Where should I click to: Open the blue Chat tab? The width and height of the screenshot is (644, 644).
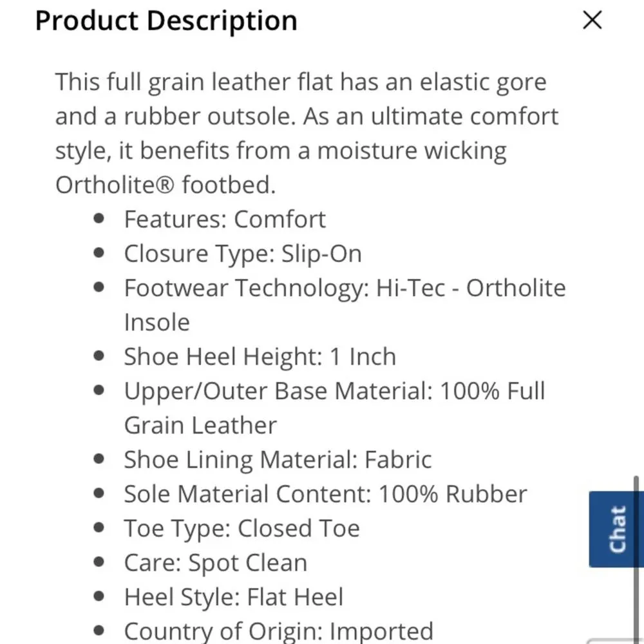pos(616,529)
